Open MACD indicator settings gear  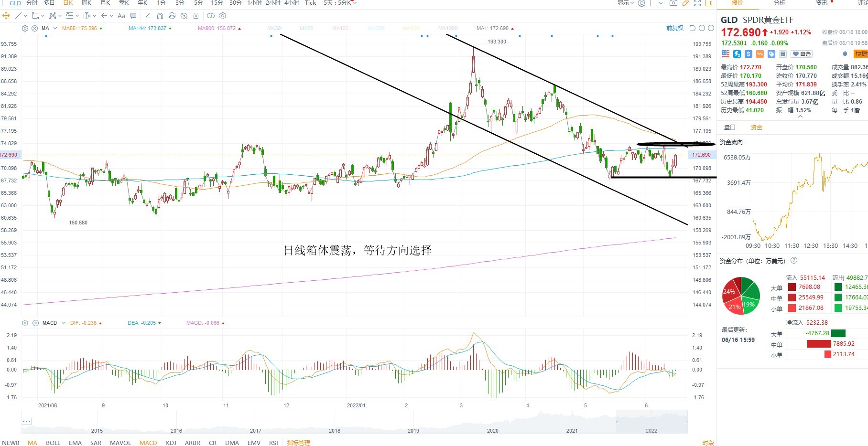point(25,323)
